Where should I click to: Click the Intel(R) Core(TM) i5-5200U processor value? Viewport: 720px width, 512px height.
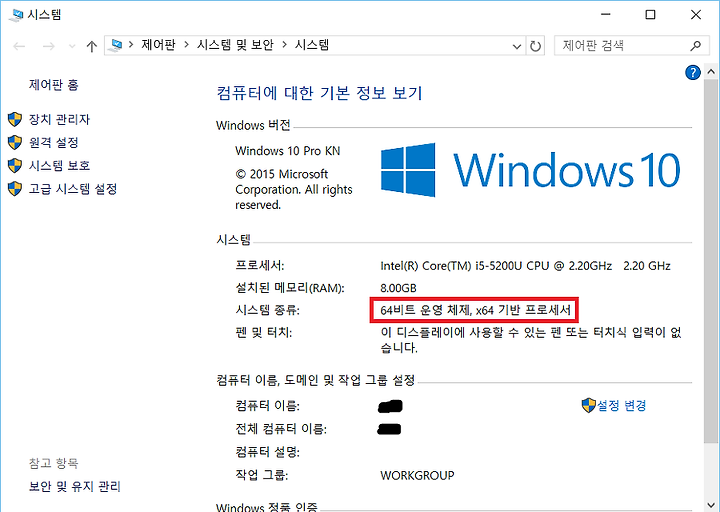525,266
